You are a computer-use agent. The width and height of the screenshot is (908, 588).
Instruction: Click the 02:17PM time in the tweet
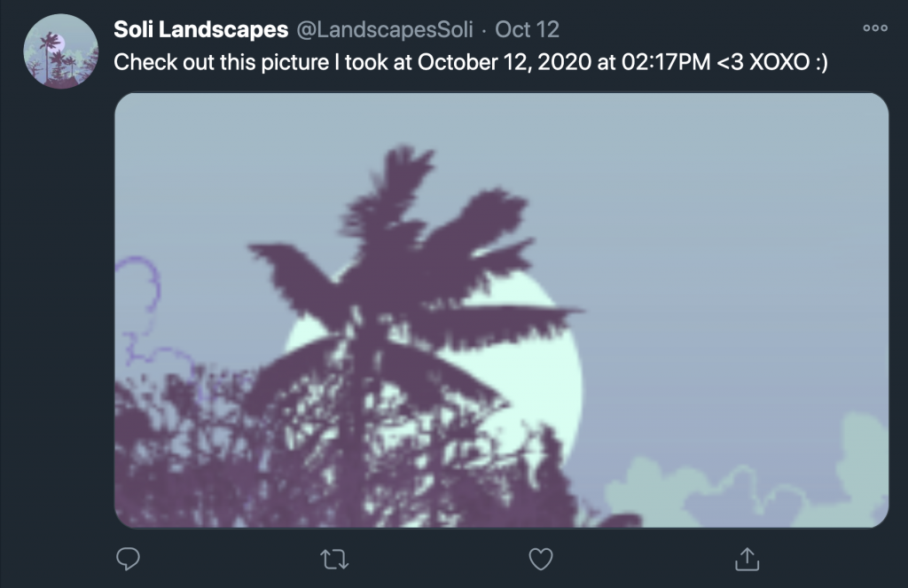tap(666, 62)
